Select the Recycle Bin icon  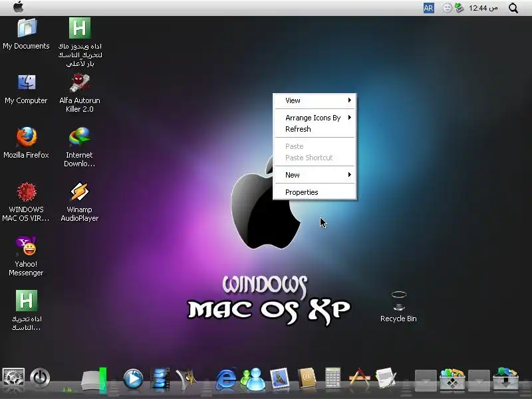click(398, 307)
